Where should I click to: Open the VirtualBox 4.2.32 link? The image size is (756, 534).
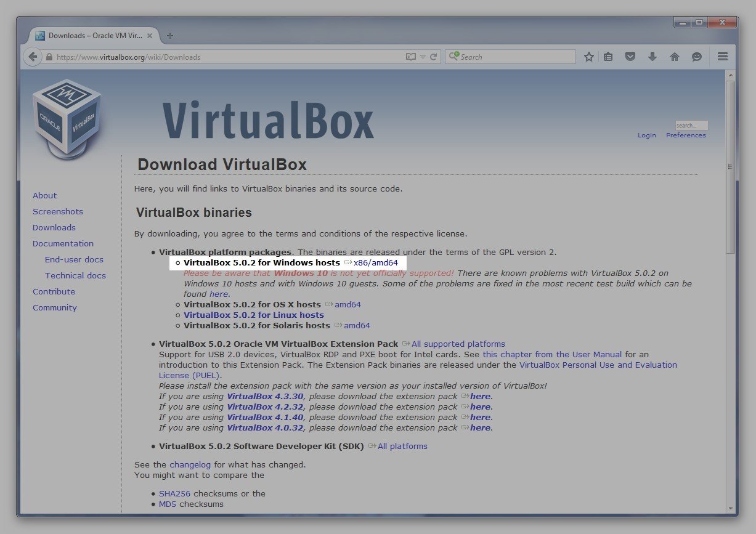[266, 407]
